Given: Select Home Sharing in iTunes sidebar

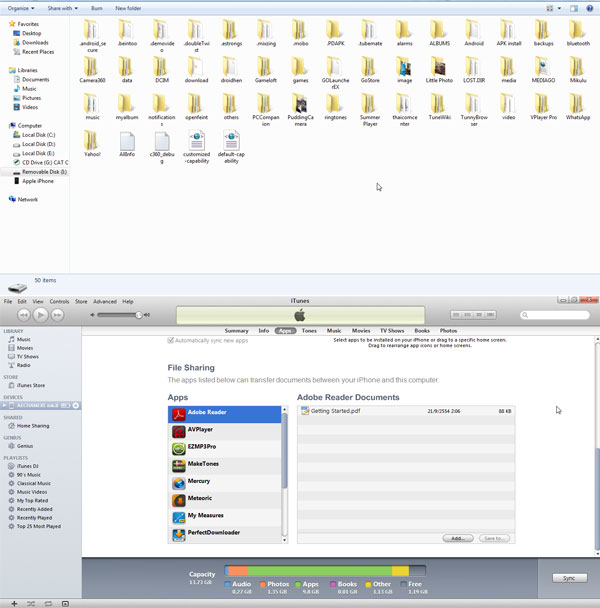Looking at the screenshot, I should tap(29, 426).
